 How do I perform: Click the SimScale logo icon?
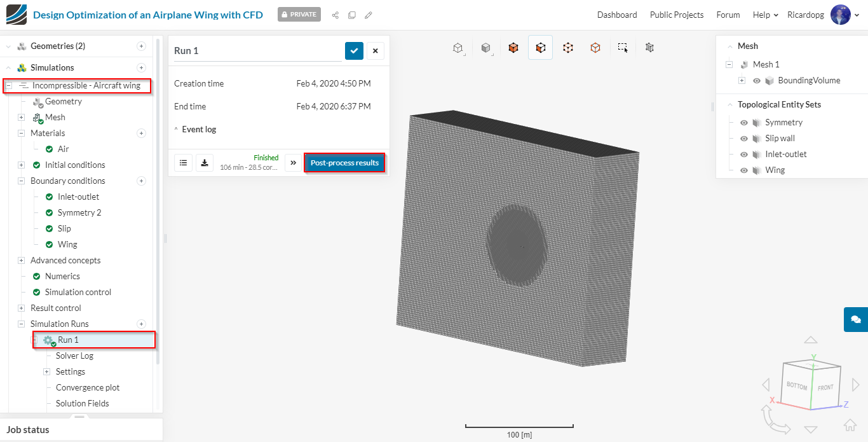click(17, 15)
